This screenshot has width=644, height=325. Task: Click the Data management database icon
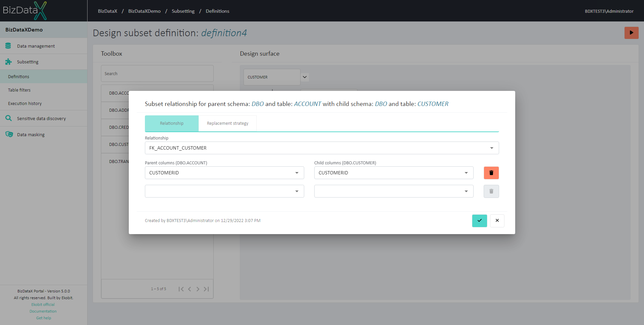pos(8,46)
